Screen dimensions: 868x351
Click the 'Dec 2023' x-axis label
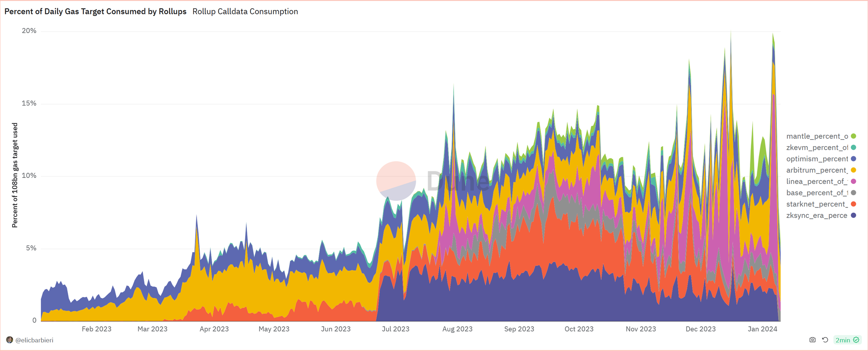point(700,329)
